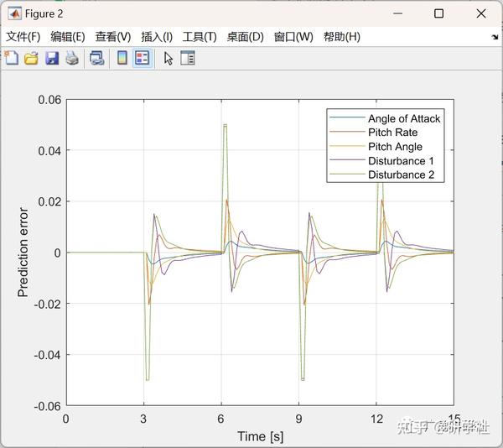Open the 编辑(E) menu
Image resolution: width=503 pixels, height=448 pixels.
coord(68,37)
